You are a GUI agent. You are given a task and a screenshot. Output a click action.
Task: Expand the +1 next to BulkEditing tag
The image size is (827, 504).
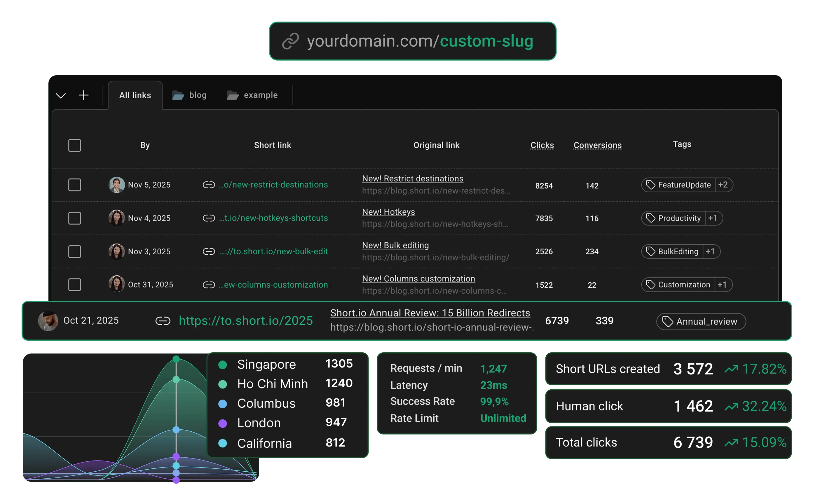(x=711, y=251)
